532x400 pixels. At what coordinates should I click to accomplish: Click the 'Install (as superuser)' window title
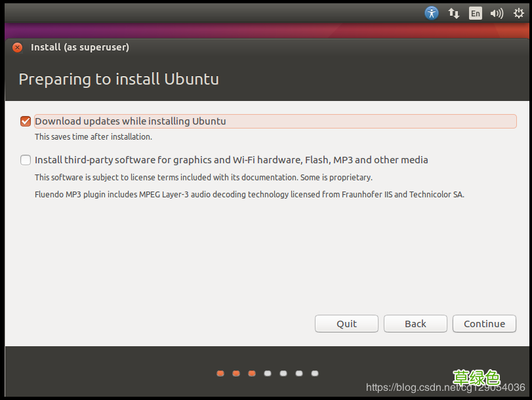point(80,47)
